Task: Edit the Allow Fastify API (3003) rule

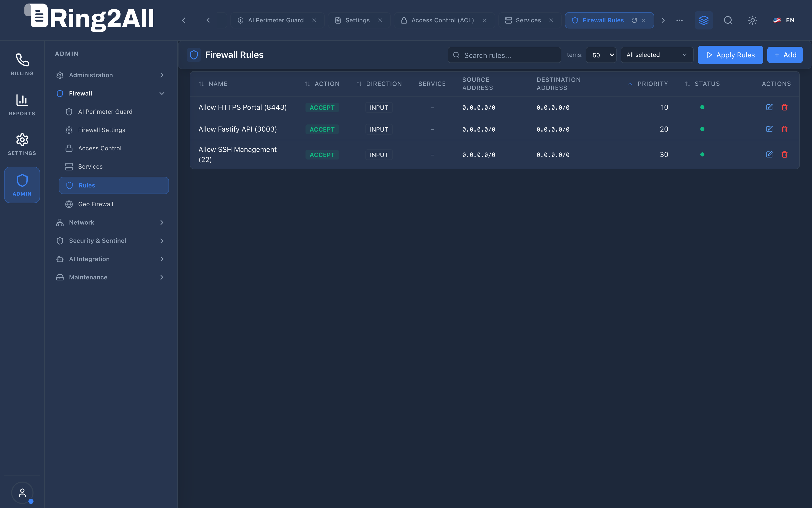Action: click(x=769, y=129)
